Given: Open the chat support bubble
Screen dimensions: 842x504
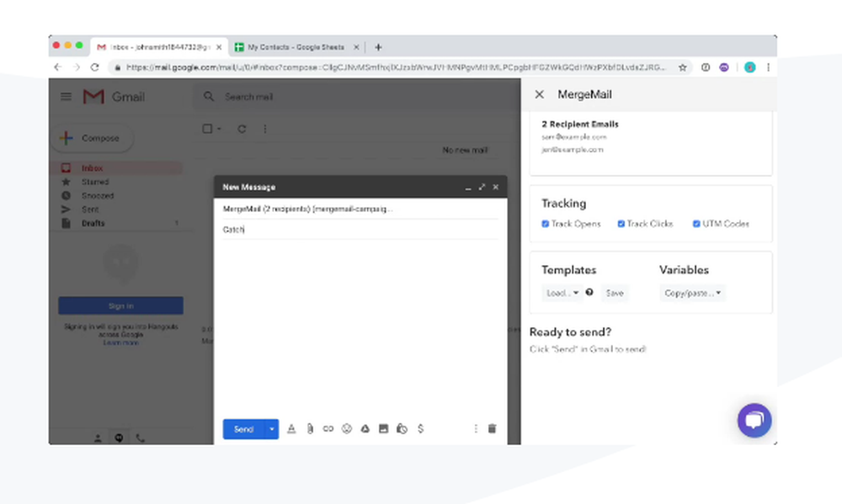Looking at the screenshot, I should point(754,420).
